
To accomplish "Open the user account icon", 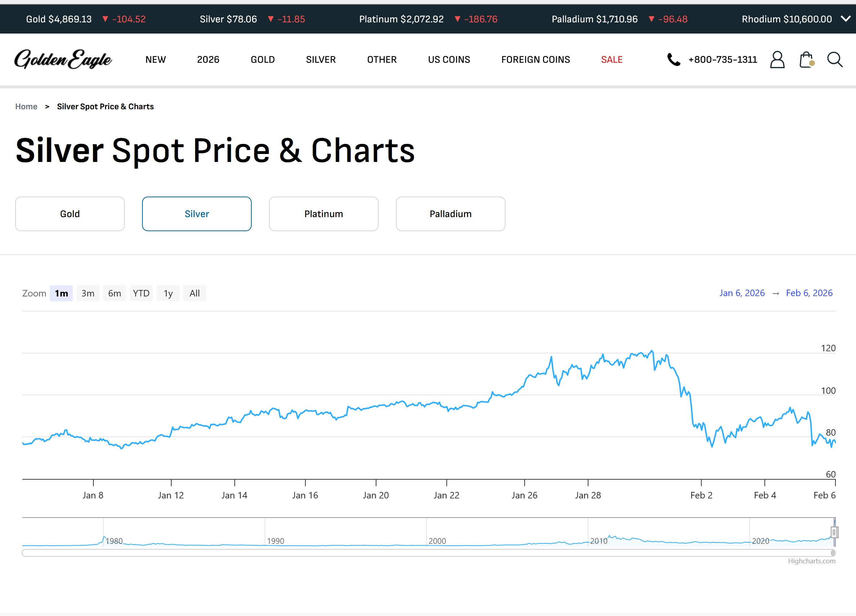I will [777, 60].
